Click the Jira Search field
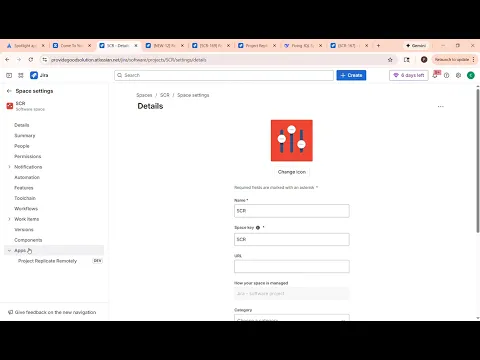 (x=224, y=75)
